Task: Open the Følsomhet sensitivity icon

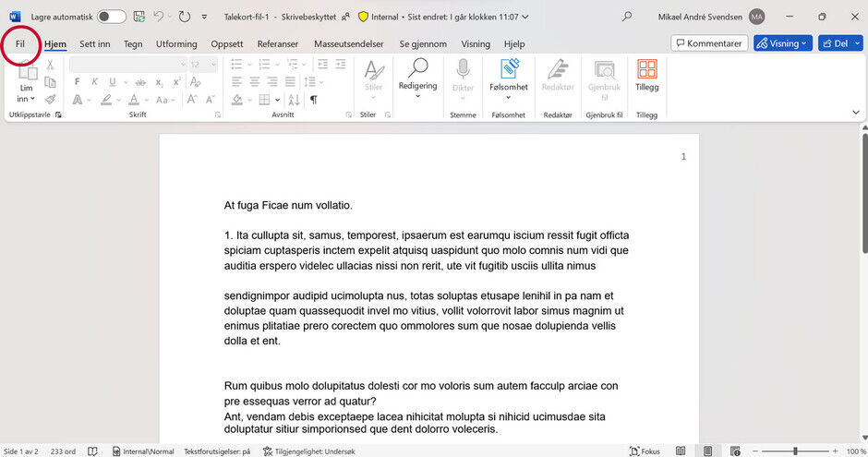Action: (508, 69)
